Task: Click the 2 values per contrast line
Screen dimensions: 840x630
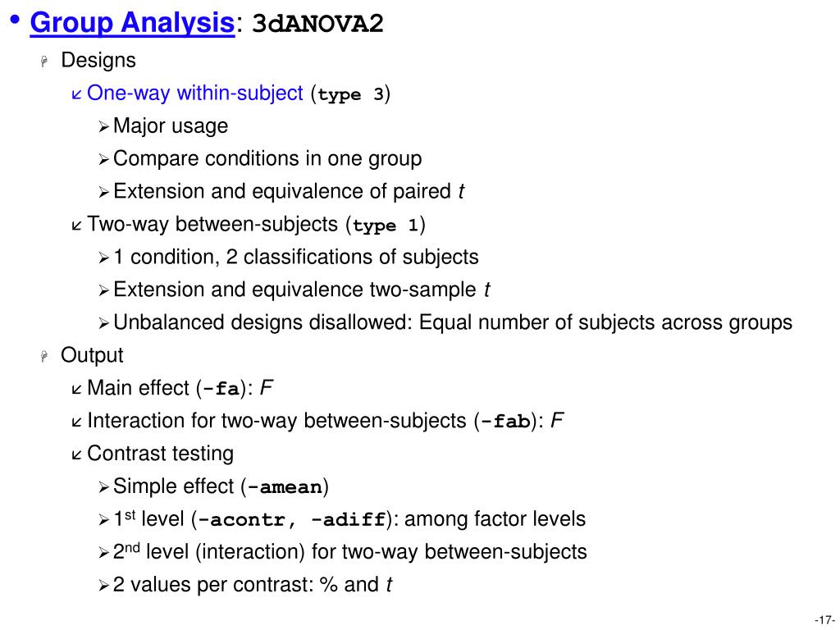Action: (x=253, y=584)
